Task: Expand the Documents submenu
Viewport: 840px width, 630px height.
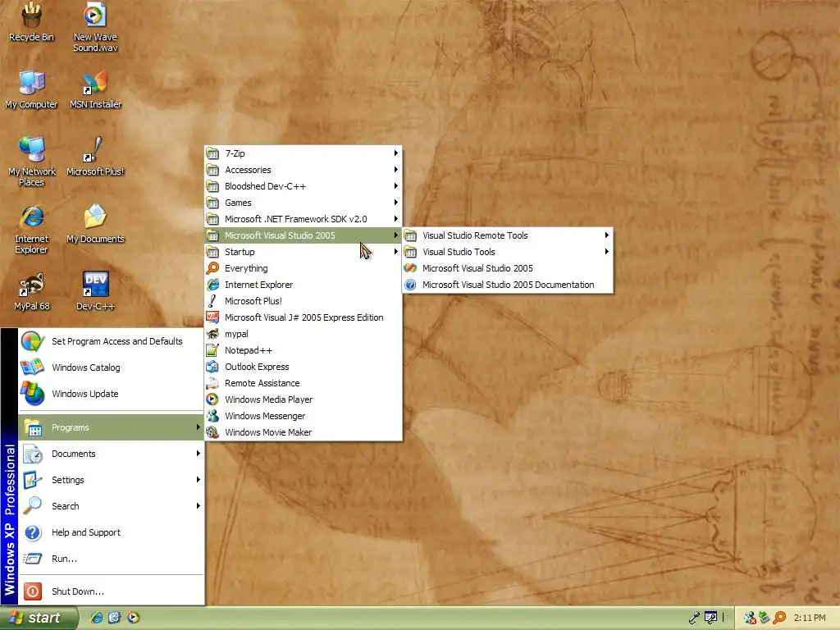Action: (x=112, y=454)
